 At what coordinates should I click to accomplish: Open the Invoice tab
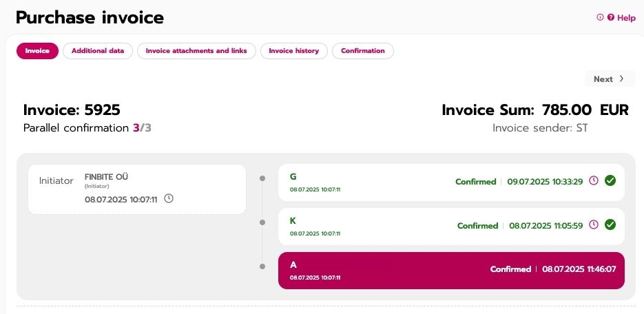click(x=37, y=51)
